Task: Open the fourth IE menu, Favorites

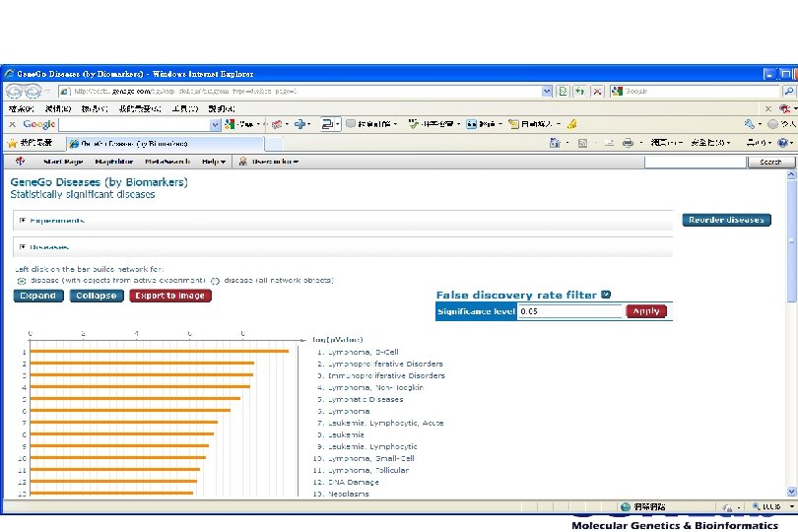Action: coord(140,108)
